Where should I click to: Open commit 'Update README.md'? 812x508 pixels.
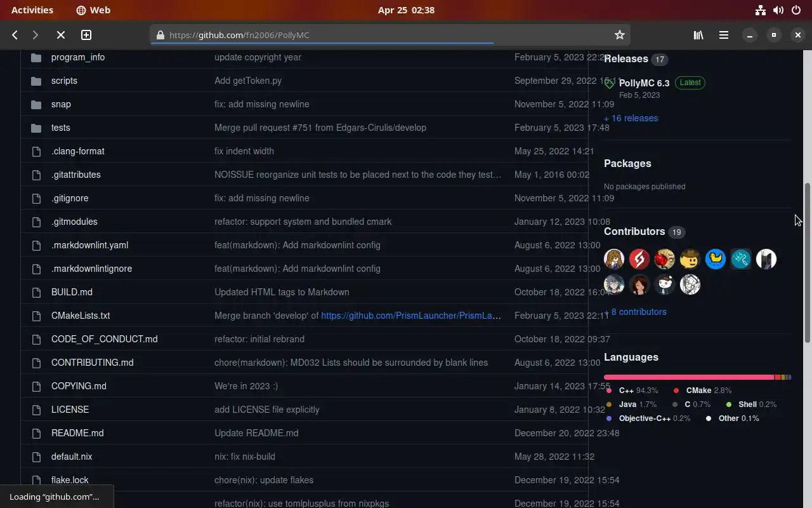point(256,433)
